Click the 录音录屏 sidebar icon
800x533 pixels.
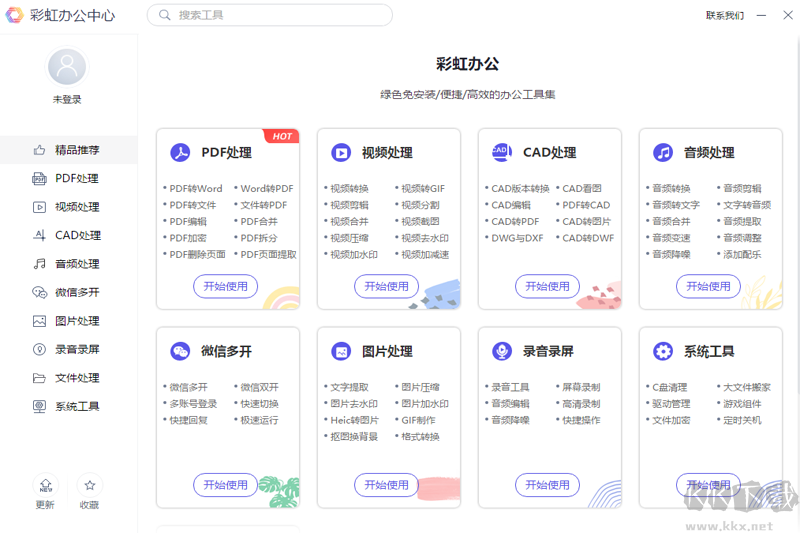click(x=39, y=349)
